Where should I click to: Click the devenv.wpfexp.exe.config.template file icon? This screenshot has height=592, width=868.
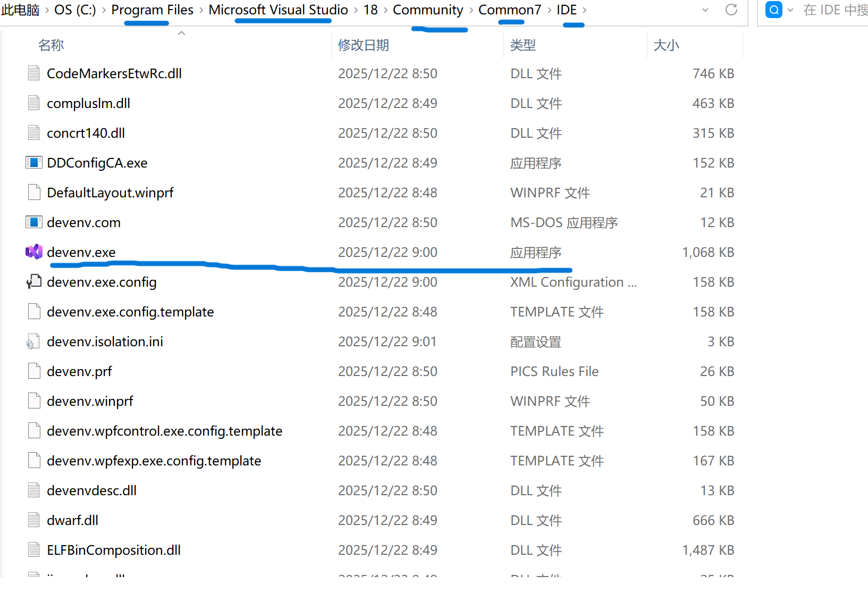pos(34,461)
